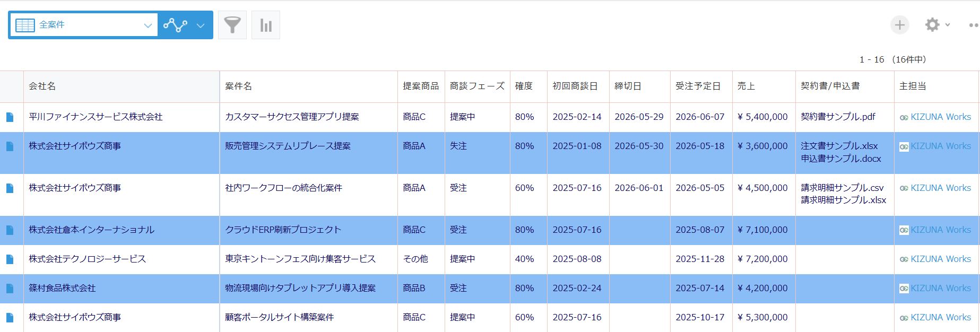This screenshot has width=980, height=332.
Task: Open record detail icon for 社内ワークフローの統合化案件 row
Action: tap(10, 188)
